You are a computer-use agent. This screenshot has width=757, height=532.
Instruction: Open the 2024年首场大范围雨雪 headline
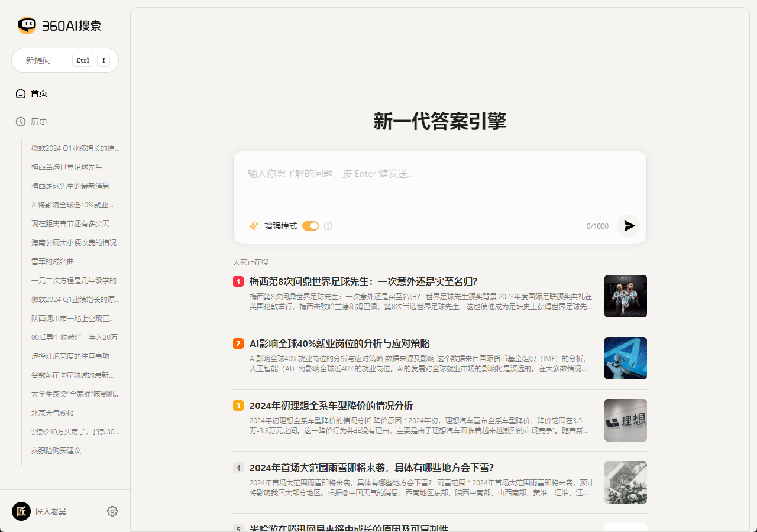(x=371, y=468)
